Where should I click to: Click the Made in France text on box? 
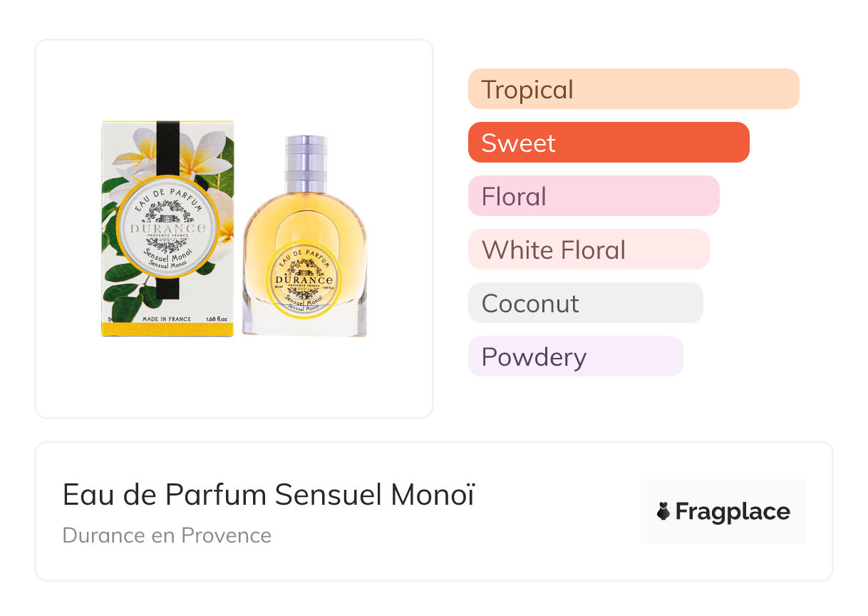coord(167,318)
